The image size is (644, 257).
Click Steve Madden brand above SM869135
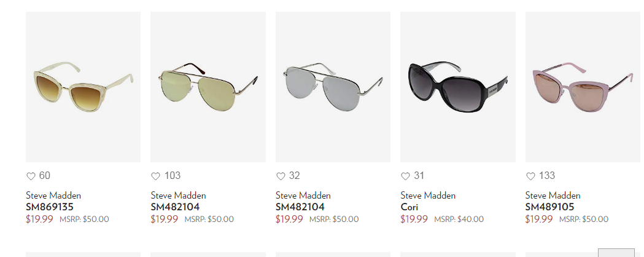click(53, 196)
